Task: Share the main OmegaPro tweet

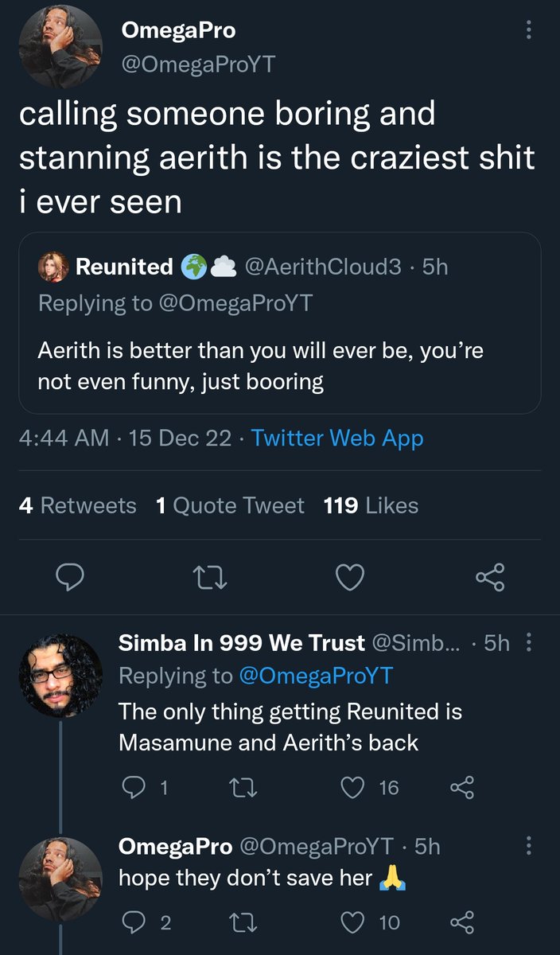Action: click(x=489, y=577)
